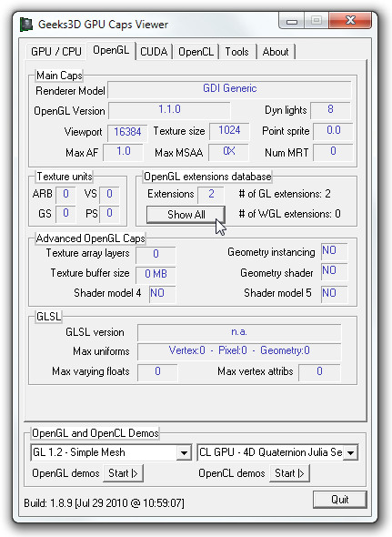Image resolution: width=392 pixels, height=537 pixels.
Task: Click the Num MRT value field
Action: click(333, 152)
